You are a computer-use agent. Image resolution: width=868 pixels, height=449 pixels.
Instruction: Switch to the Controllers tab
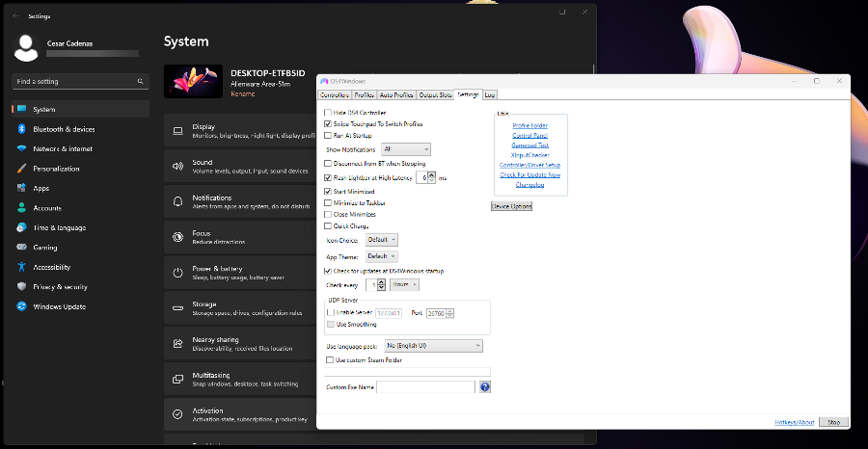pos(335,95)
